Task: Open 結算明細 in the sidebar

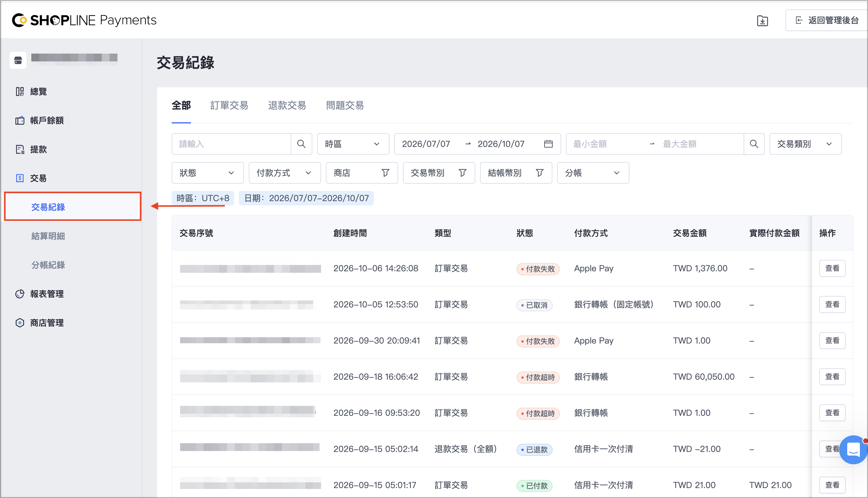Action: click(48, 236)
